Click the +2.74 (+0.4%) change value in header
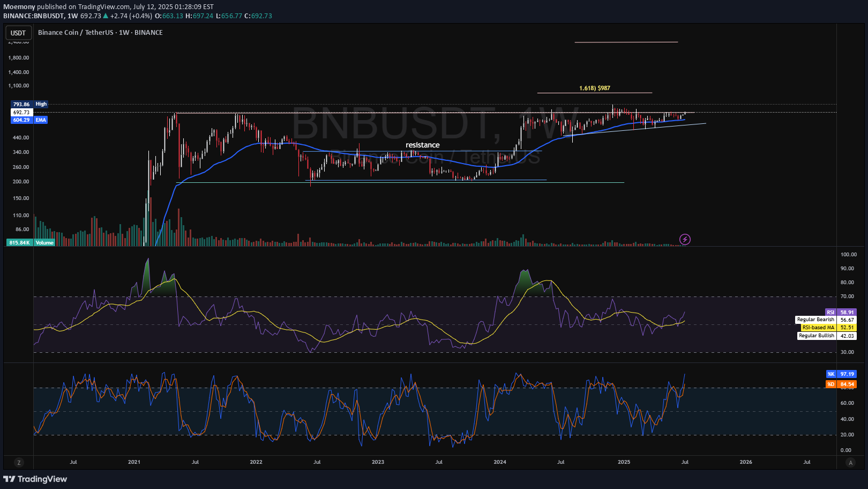The height and width of the screenshot is (489, 868). tap(131, 16)
